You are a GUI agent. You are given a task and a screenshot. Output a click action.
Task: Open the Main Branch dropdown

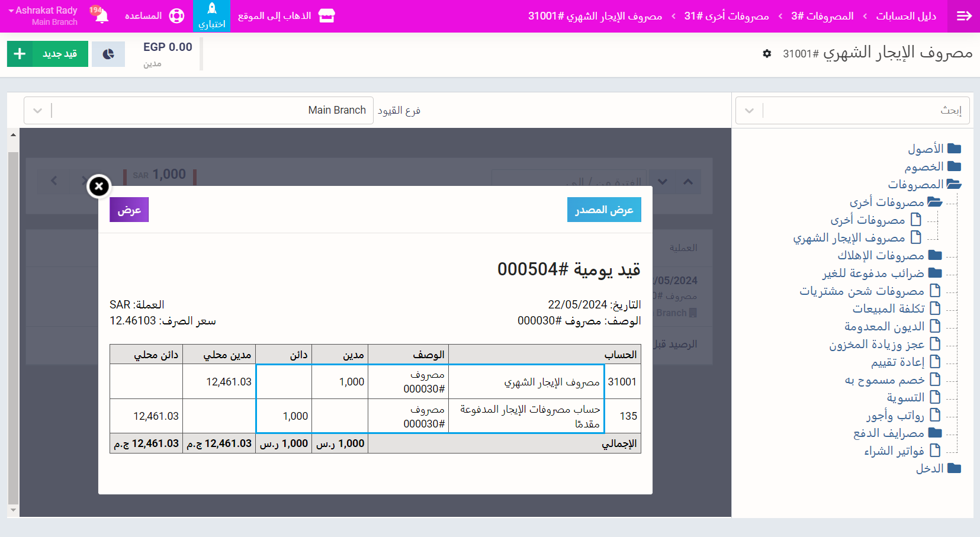tap(37, 111)
